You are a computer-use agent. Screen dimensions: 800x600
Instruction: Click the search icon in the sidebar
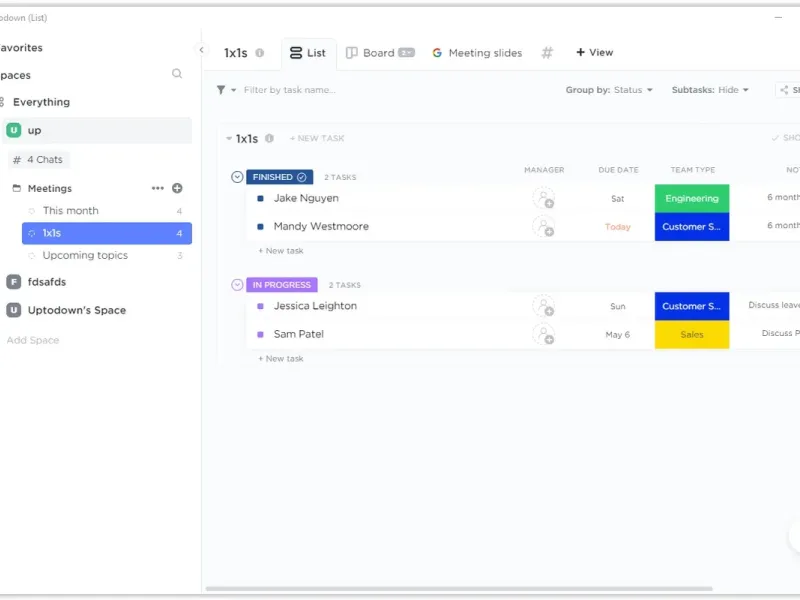click(x=177, y=74)
